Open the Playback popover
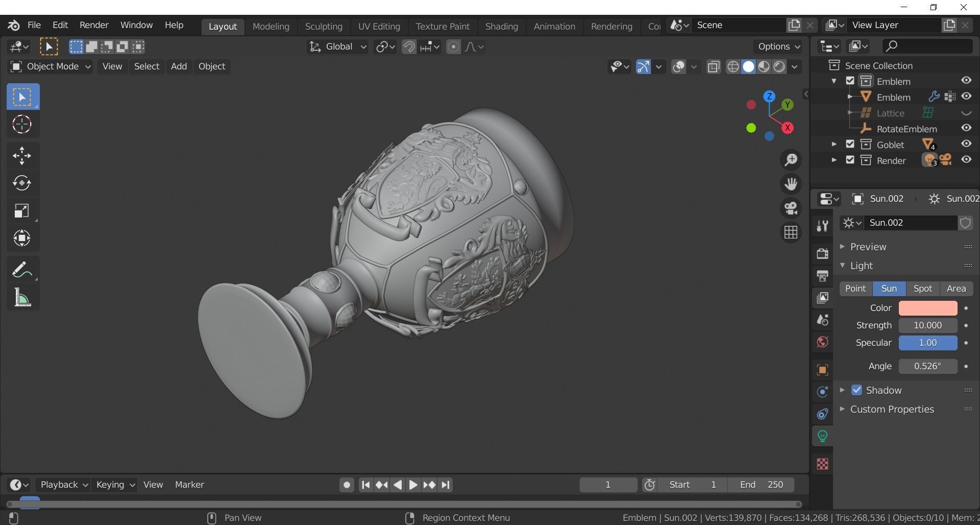980x525 pixels. [x=64, y=485]
